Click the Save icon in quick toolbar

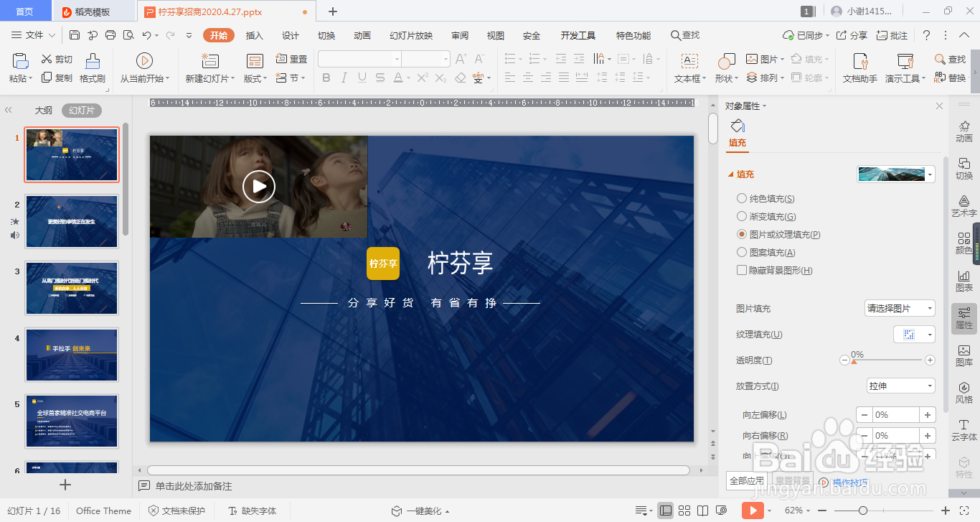(x=75, y=35)
